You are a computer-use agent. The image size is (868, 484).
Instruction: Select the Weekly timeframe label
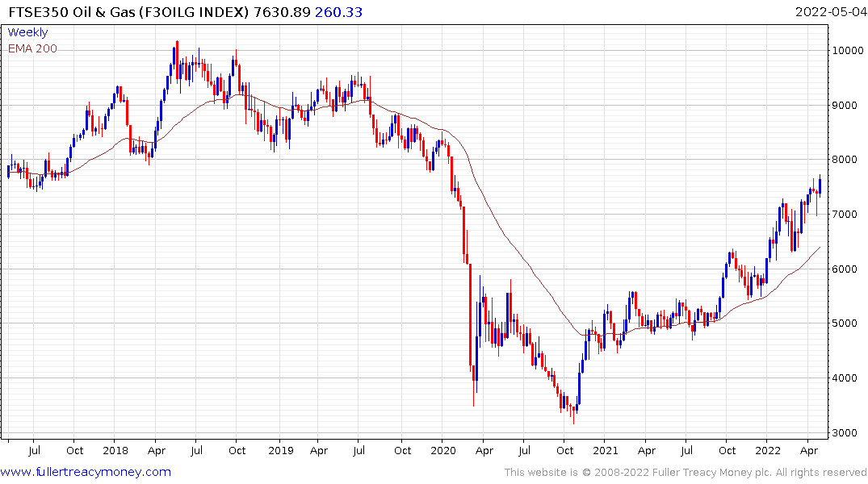point(27,32)
